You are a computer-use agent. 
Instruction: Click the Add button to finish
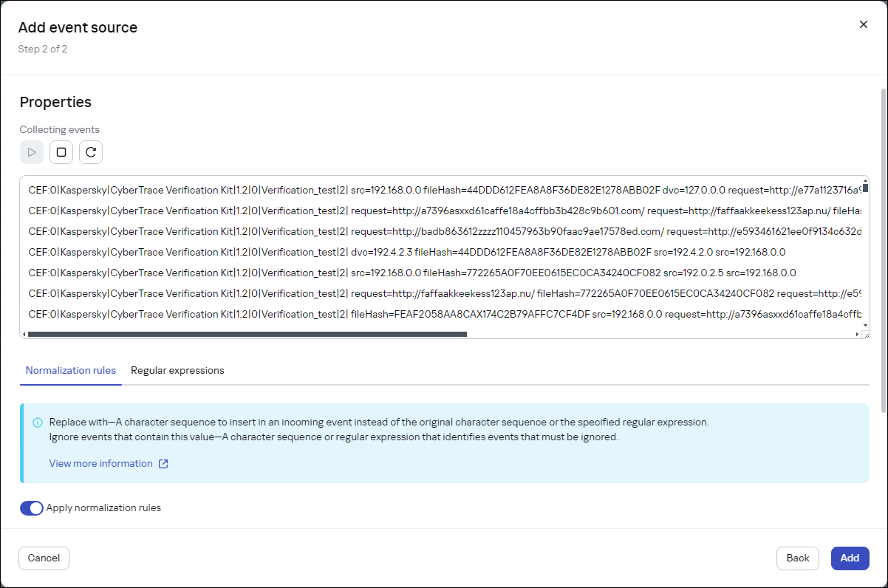click(x=850, y=558)
